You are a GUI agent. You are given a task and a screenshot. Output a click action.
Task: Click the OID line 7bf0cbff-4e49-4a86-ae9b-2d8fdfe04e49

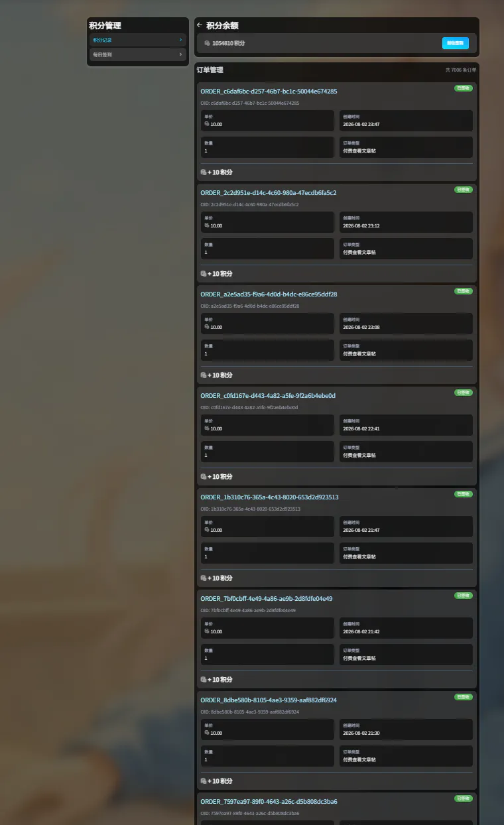248,611
